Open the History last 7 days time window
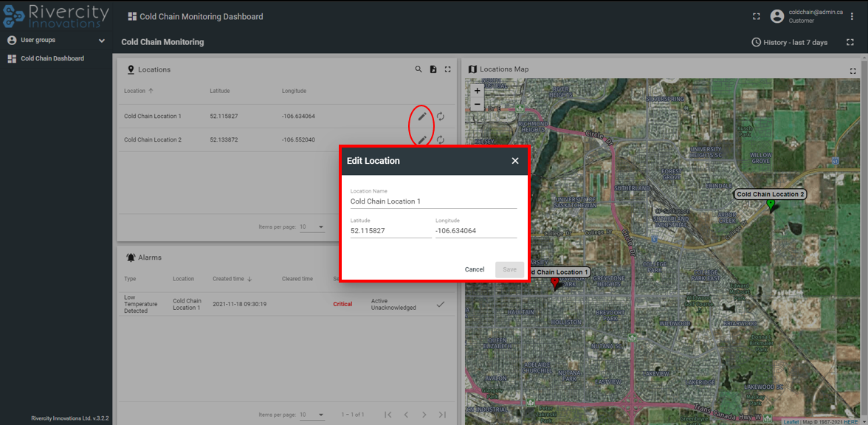868x425 pixels. point(789,42)
